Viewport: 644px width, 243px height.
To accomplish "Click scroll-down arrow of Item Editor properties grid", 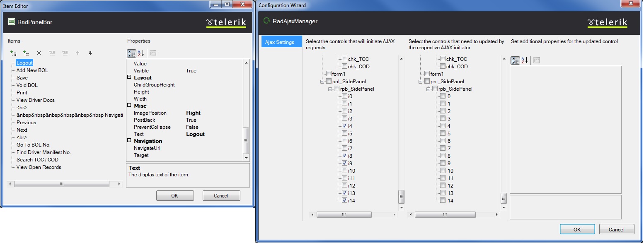I will point(246,158).
